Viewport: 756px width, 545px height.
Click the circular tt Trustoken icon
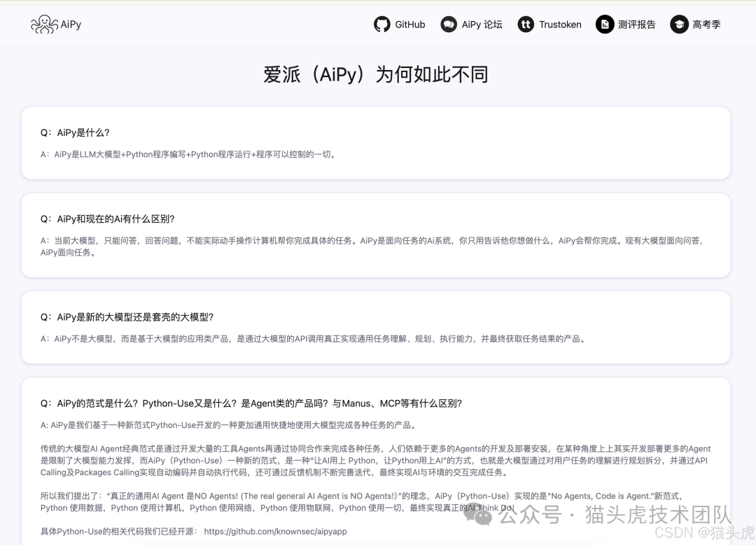click(x=525, y=24)
